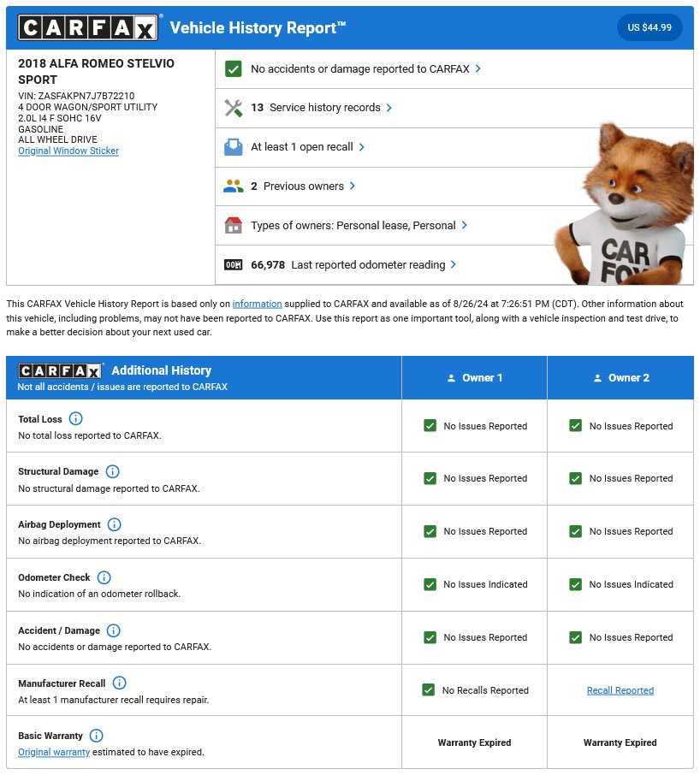Click the Manufacturer Recall row heading
Image resolution: width=700 pixels, height=775 pixels.
click(x=62, y=683)
